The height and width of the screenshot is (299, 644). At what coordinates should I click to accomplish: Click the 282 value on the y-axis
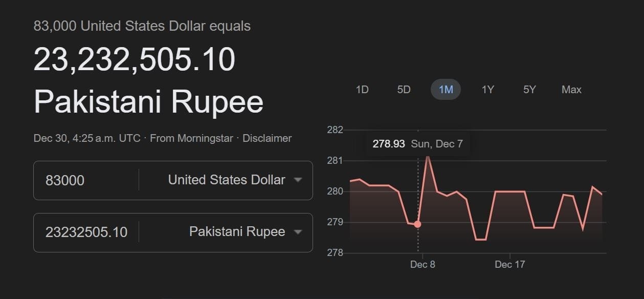[335, 130]
